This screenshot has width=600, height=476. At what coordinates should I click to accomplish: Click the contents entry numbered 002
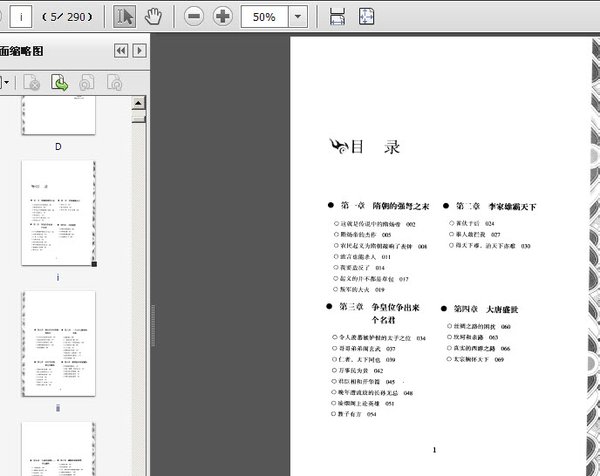pos(375,224)
